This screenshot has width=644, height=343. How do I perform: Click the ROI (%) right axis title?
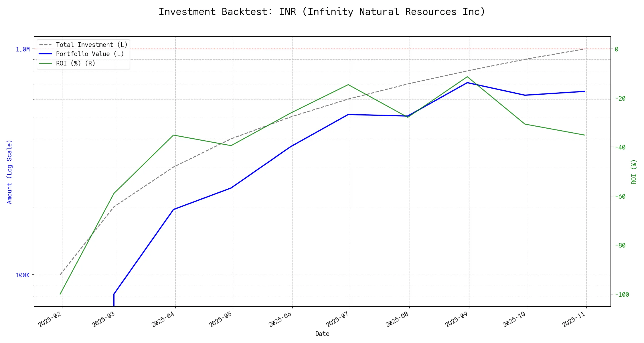pyautogui.click(x=634, y=172)
